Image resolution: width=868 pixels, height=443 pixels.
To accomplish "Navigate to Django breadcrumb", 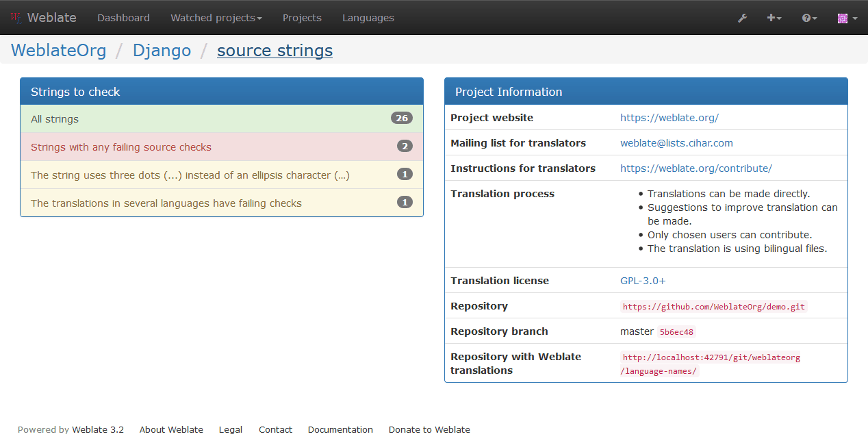I will point(162,50).
